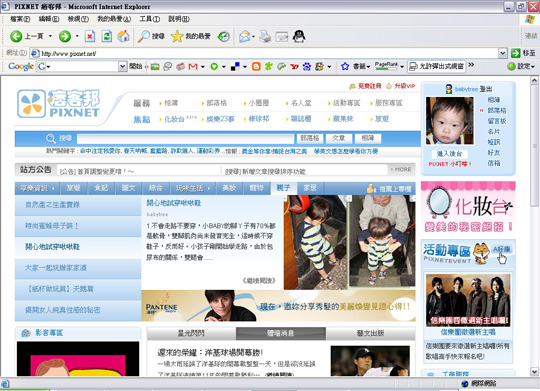Image resolution: width=540 pixels, height=391 pixels.
Task: Open the 說明(H) menu
Action: point(179,19)
